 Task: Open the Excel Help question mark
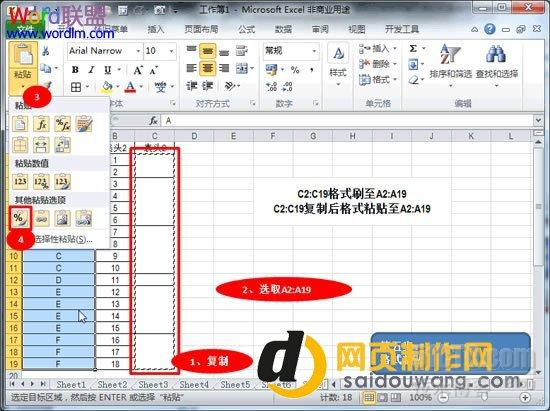pos(490,29)
